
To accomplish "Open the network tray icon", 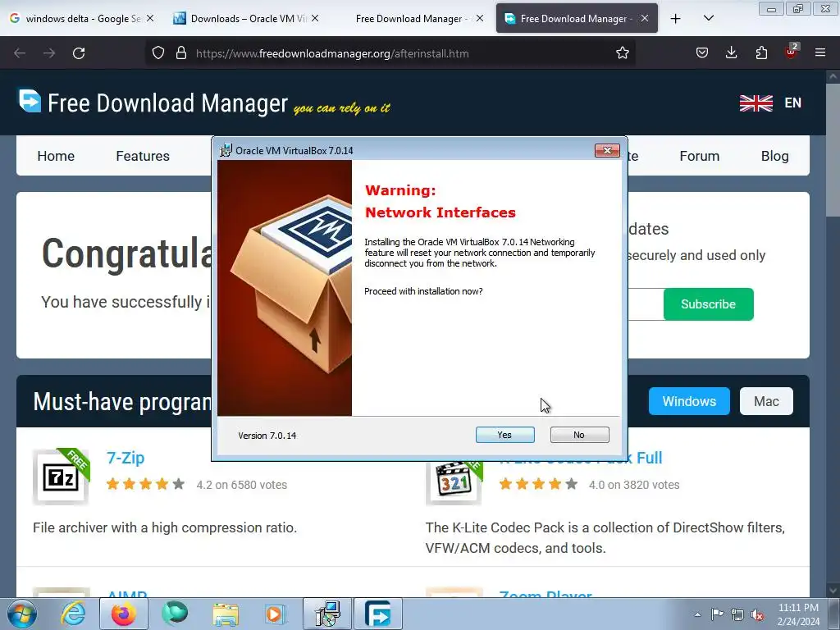I will coord(737,614).
